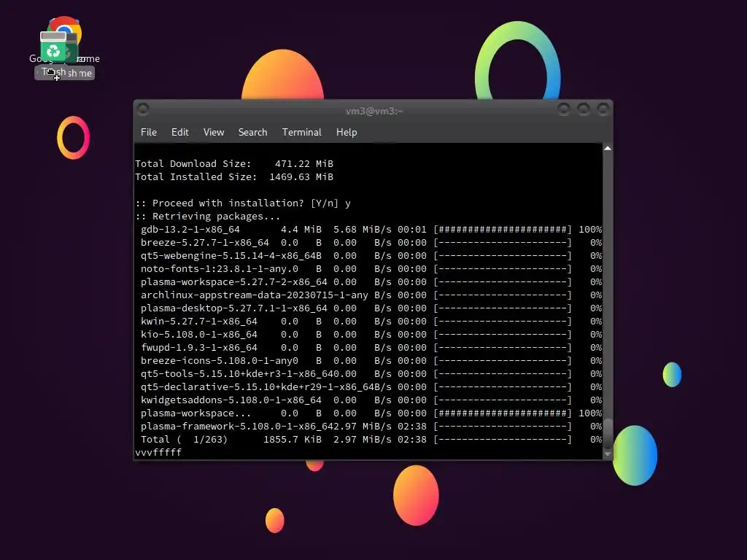747x560 pixels.
Task: Click the plasma-framework row's progress bar
Action: pyautogui.click(x=503, y=426)
